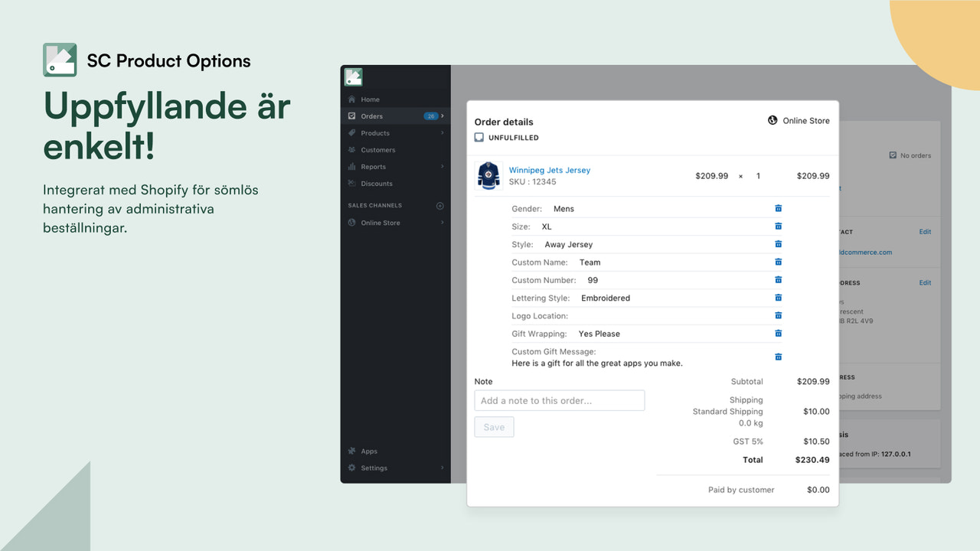
Task: Click the Total amount $230.49
Action: (813, 460)
